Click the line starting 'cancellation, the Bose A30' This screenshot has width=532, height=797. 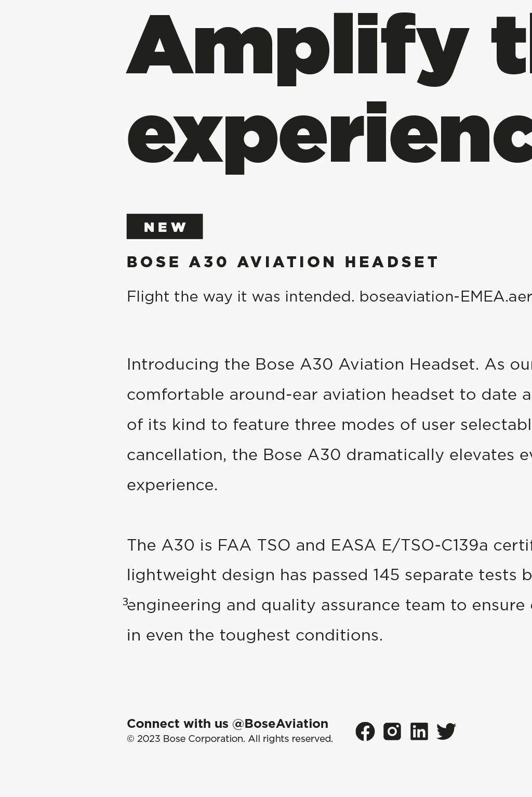point(329,454)
